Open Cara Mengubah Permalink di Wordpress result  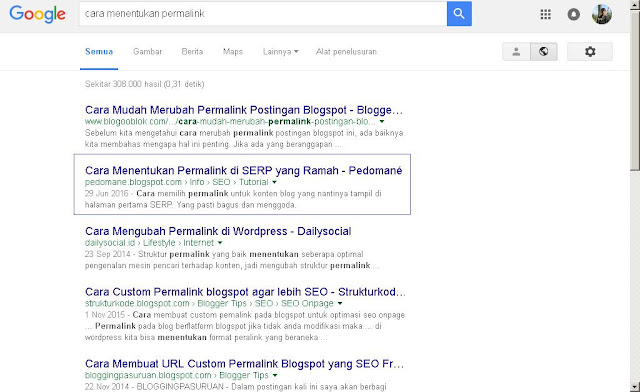(x=218, y=231)
